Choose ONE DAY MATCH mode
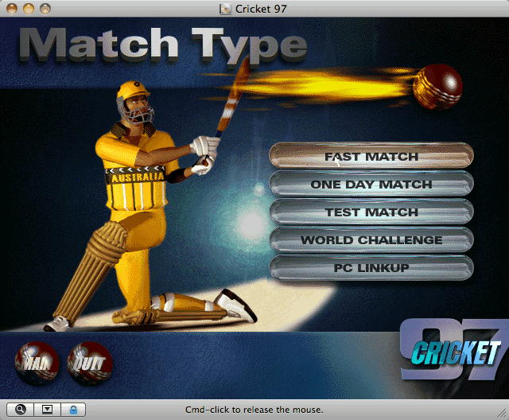The width and height of the screenshot is (509, 420). pos(371,184)
